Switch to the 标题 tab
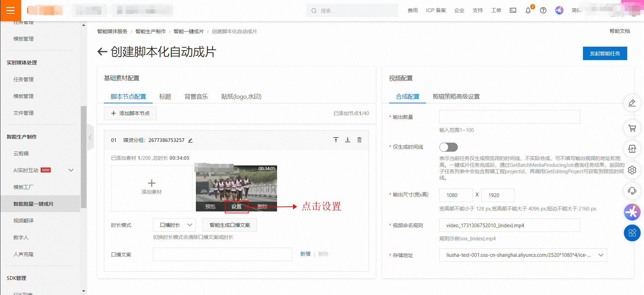Screen dimensions: 644x295 coord(165,97)
